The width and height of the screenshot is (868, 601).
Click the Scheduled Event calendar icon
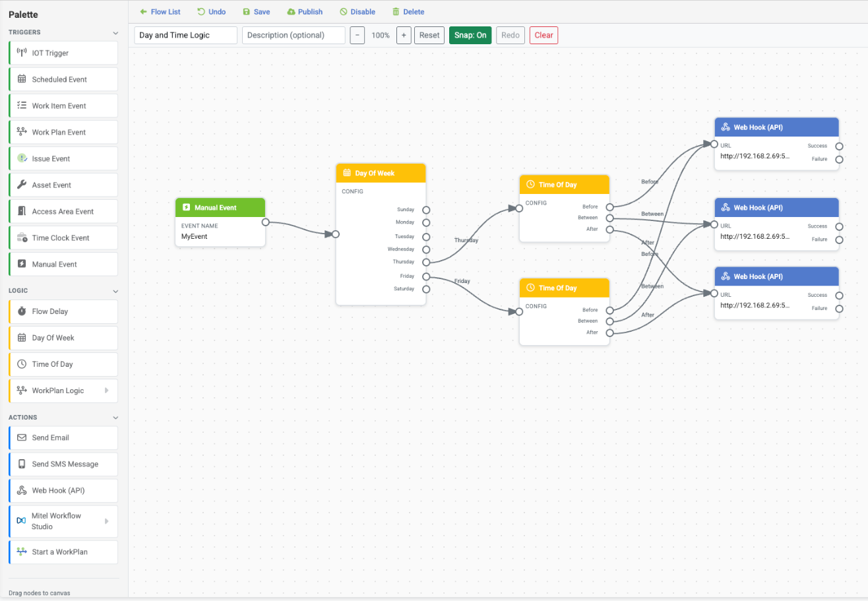click(22, 79)
